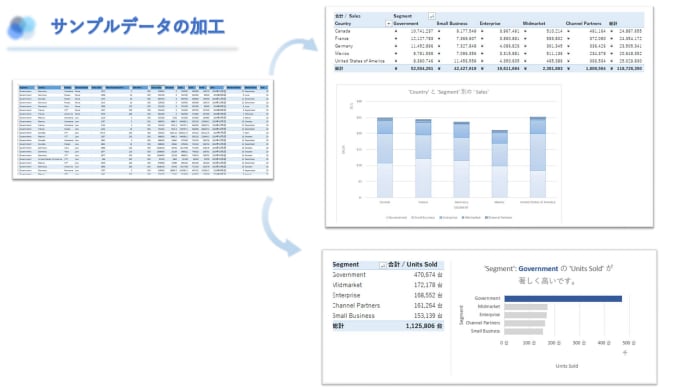Image resolution: width=694 pixels, height=387 pixels.
Task: Select the Midmarket column header in the Sales pivot
Action: pyautogui.click(x=534, y=23)
